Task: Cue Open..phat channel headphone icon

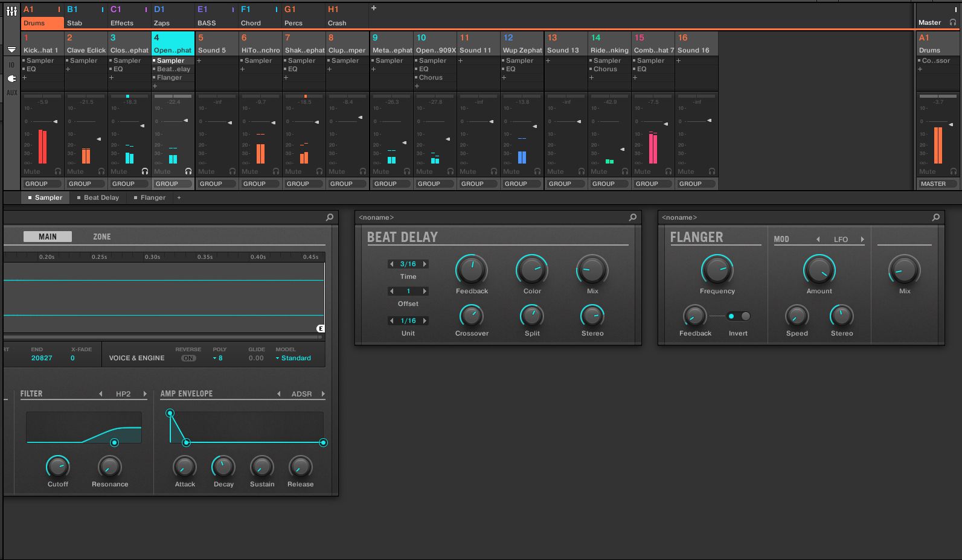Action: click(x=188, y=171)
